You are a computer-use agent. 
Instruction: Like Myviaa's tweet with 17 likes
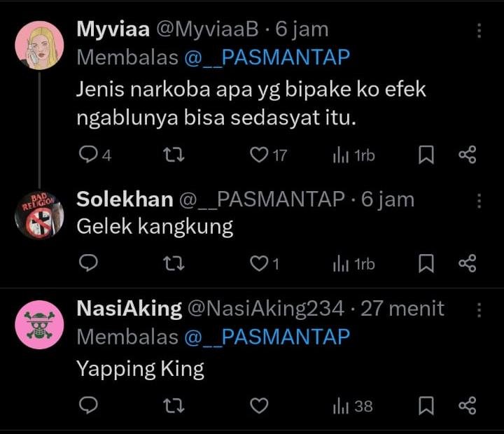pos(260,155)
